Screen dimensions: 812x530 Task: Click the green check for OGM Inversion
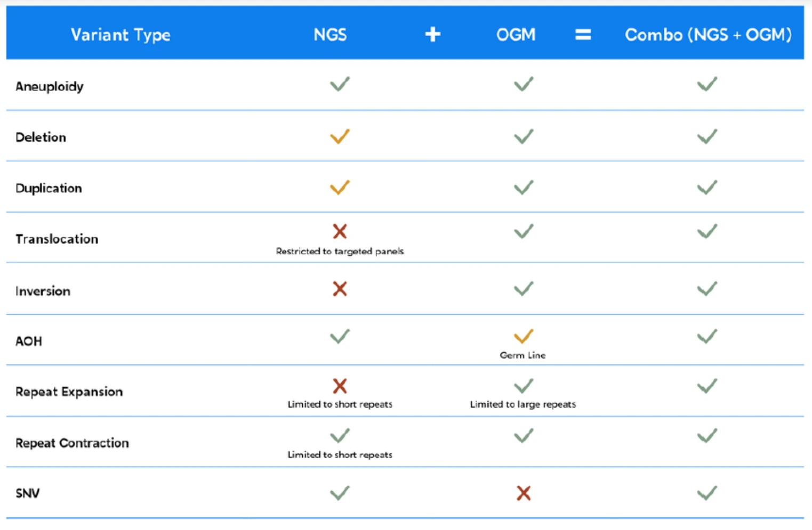point(524,289)
